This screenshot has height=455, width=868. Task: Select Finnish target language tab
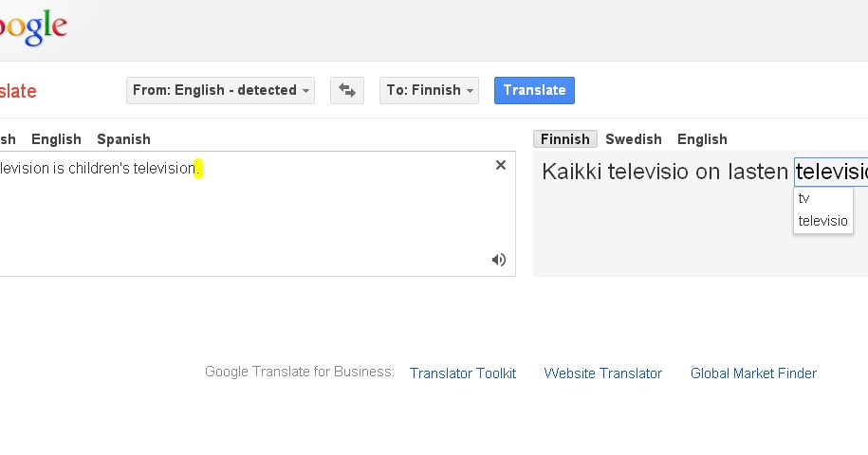tap(565, 139)
